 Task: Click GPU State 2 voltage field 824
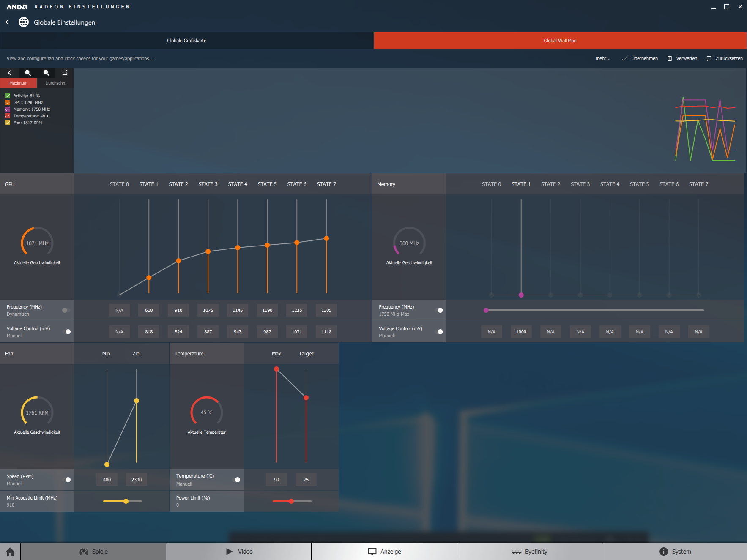point(178,332)
